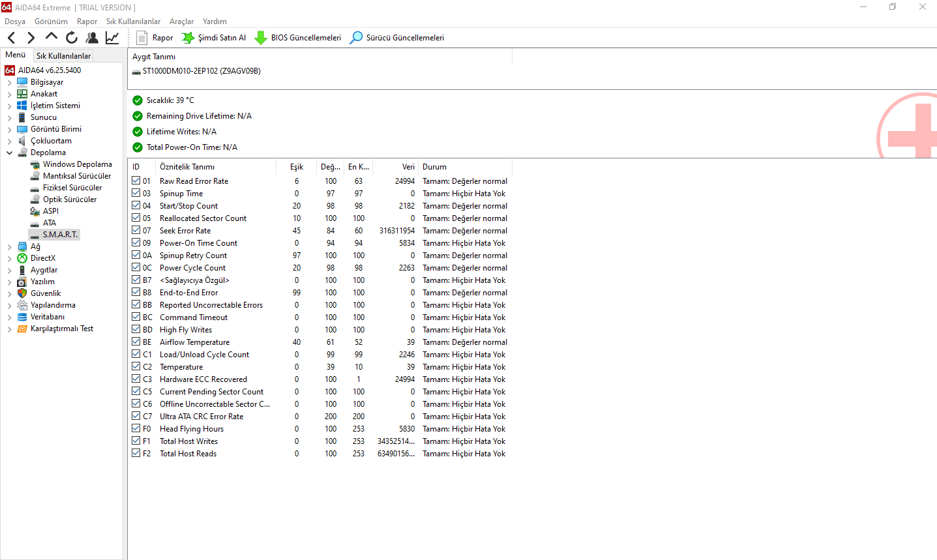This screenshot has width=937, height=560.
Task: Select the Bilgisayar computer icon in tree
Action: tap(22, 82)
